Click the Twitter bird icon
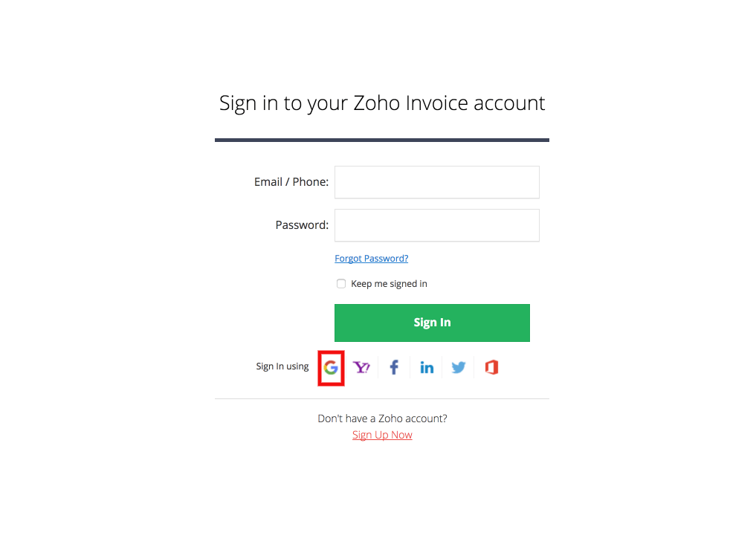This screenshot has width=756, height=556. (x=459, y=367)
